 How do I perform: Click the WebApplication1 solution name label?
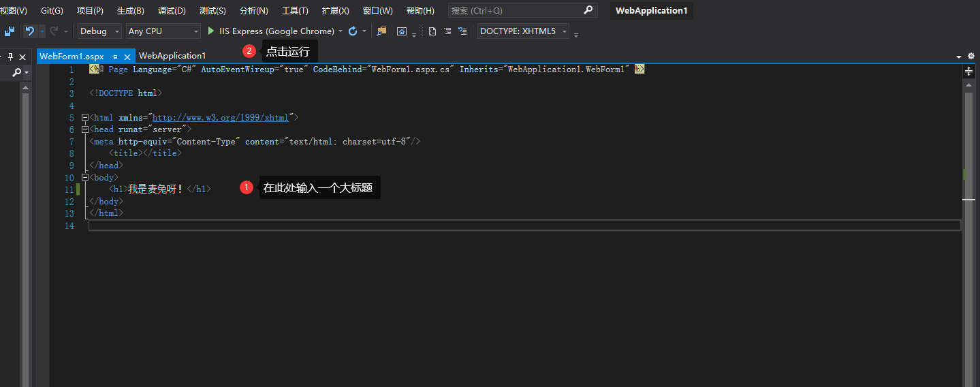point(651,11)
